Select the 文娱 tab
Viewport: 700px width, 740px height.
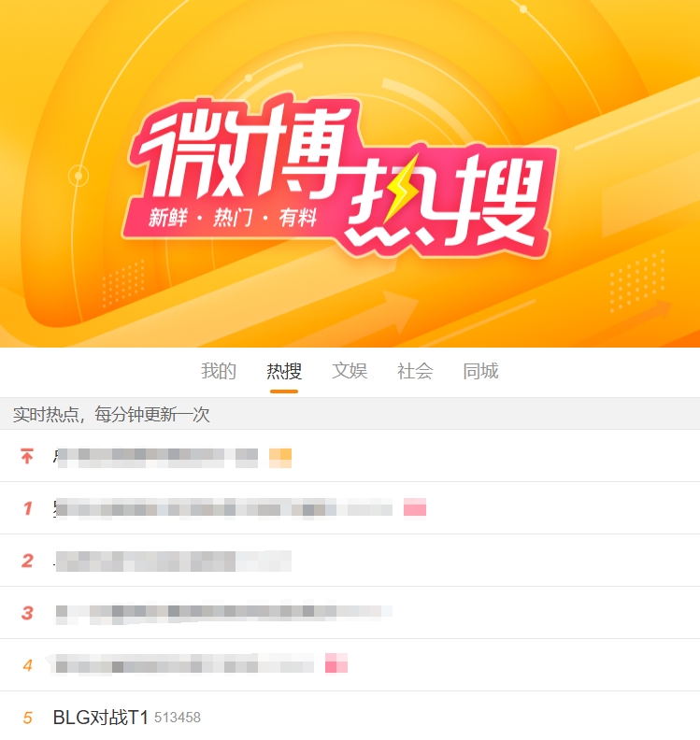(x=350, y=371)
